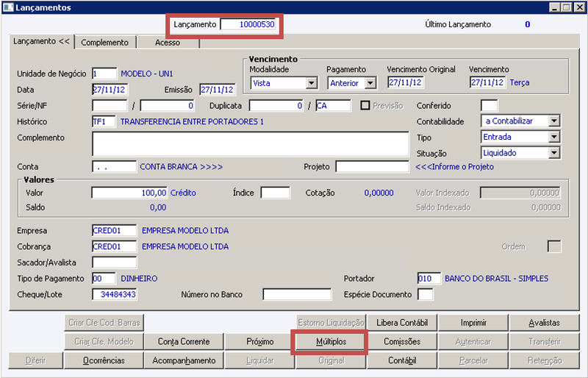This screenshot has width=588, height=378.
Task: Go to Próximo record button
Action: [x=260, y=341]
